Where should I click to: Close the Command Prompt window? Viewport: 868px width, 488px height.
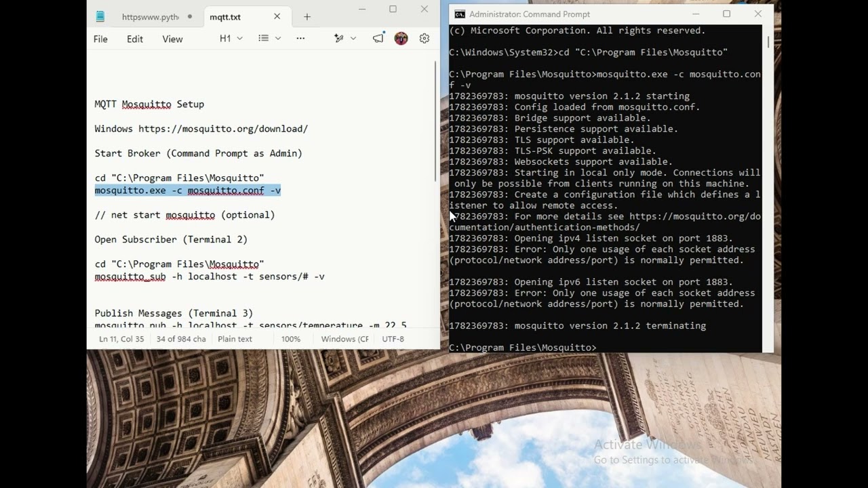tap(757, 14)
